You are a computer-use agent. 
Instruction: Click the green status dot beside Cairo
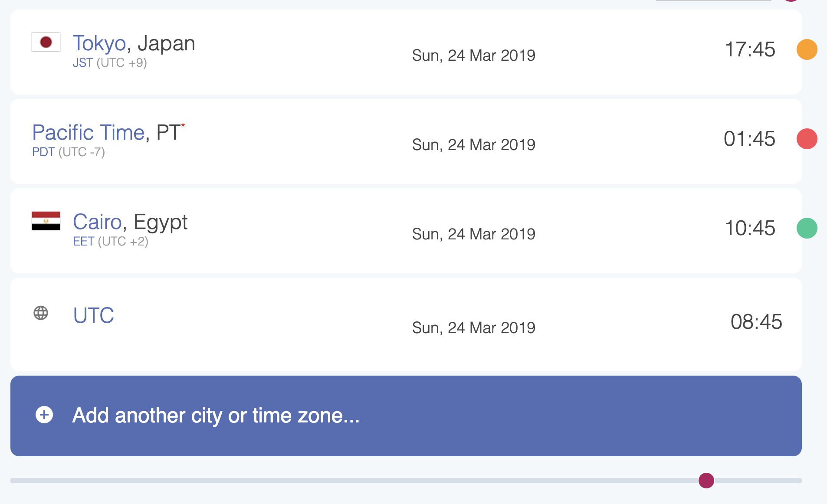[x=807, y=228]
